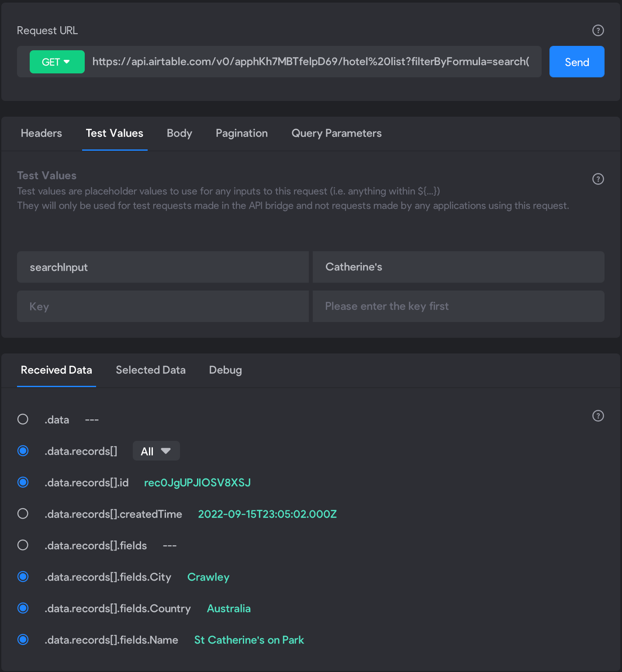The image size is (622, 672).
Task: Click the record id value rec0JgUPJIOSV8XSJ
Action: point(197,482)
